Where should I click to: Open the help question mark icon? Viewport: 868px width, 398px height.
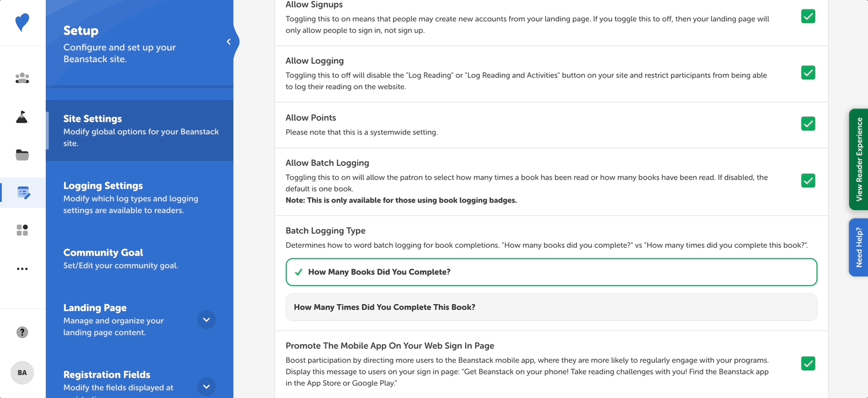22,332
